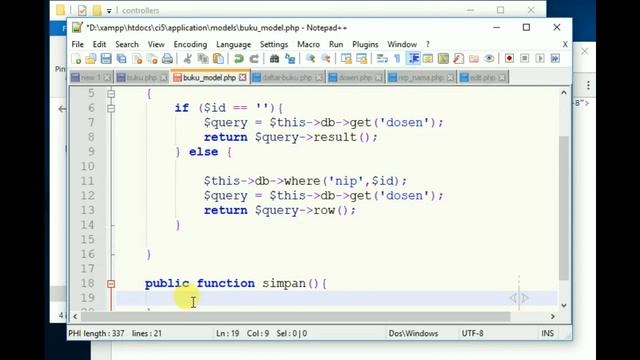
Task: Toggle file monitoring eye icon
Action: [x=489, y=59]
